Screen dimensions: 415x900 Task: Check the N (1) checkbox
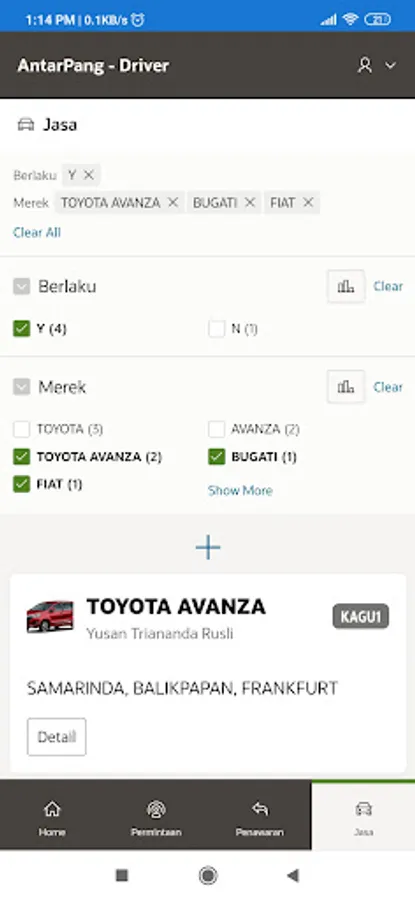click(x=216, y=329)
